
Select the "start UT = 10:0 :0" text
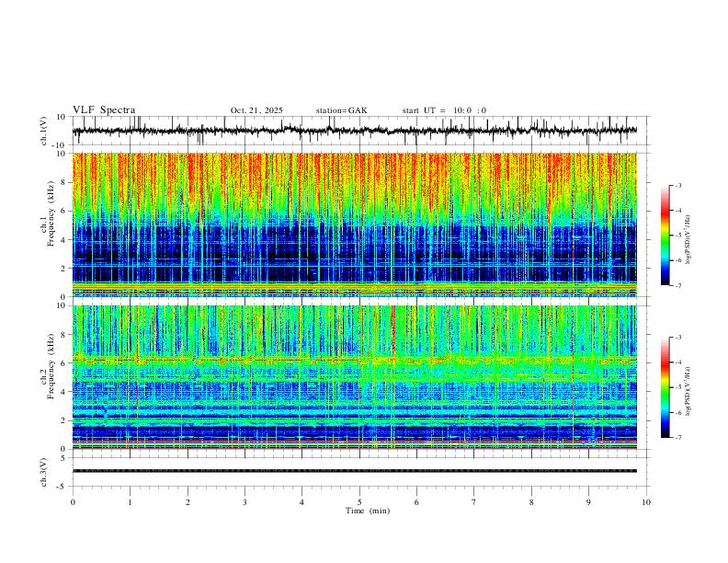pos(444,110)
